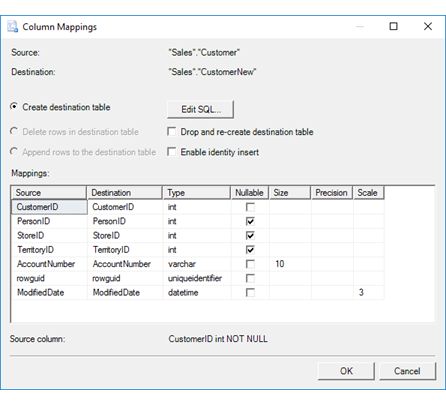
Task: Select AccountNumber source cell
Action: click(x=49, y=264)
